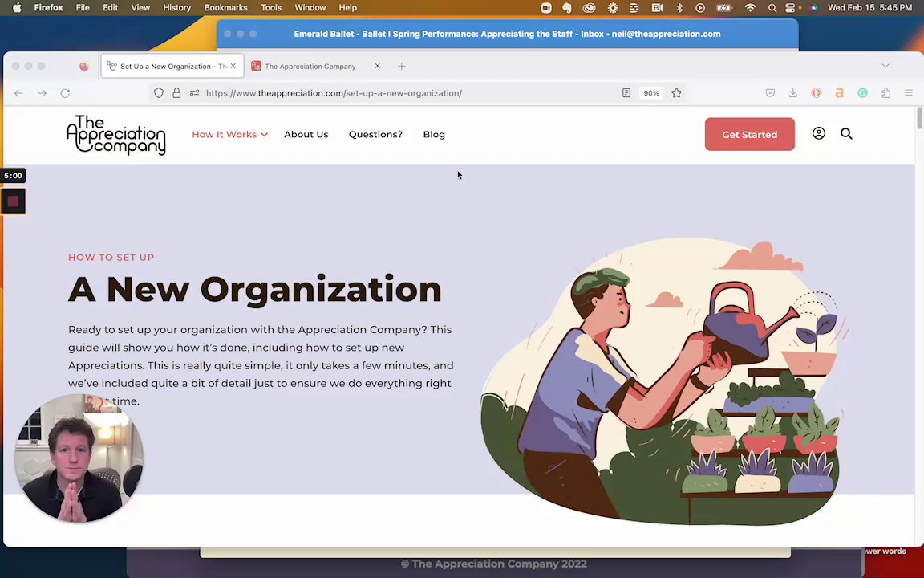Open tracking protection shield icon
924x578 pixels.
click(x=159, y=92)
